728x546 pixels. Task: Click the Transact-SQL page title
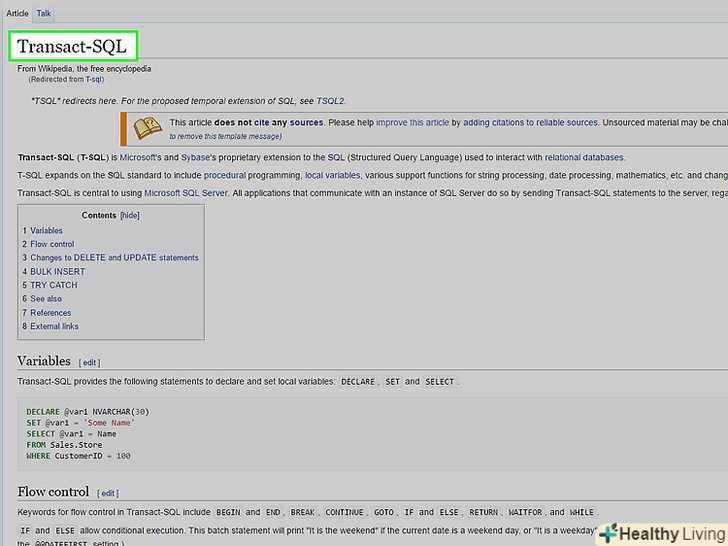pyautogui.click(x=72, y=46)
